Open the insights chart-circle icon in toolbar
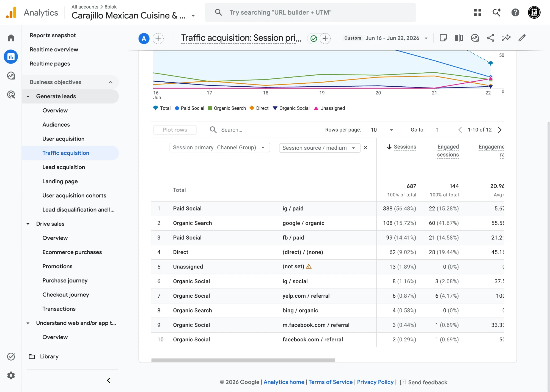This screenshot has height=392, width=550. [x=475, y=38]
